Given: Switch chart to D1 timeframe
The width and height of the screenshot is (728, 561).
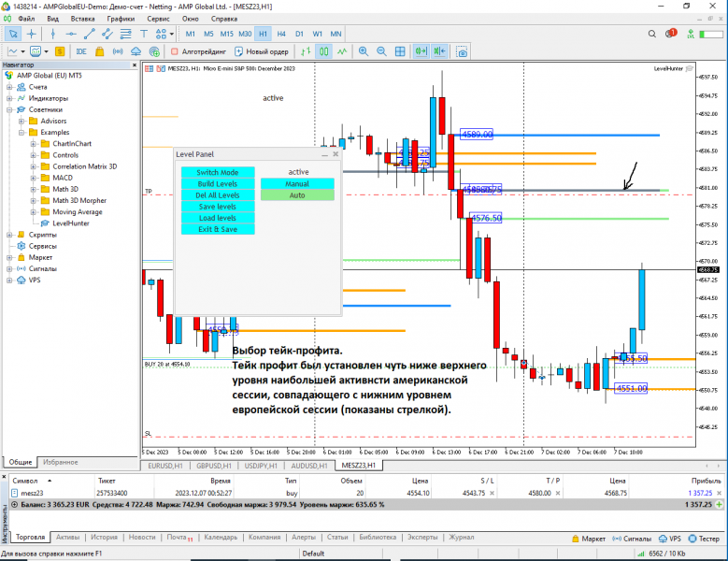Looking at the screenshot, I should pos(299,34).
